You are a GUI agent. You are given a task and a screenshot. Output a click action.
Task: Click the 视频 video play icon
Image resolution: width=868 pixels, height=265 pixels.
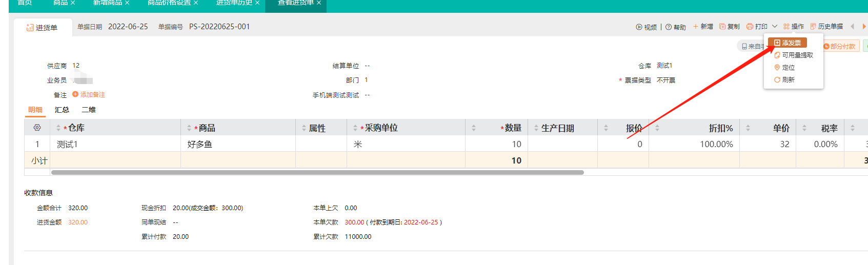[639, 27]
